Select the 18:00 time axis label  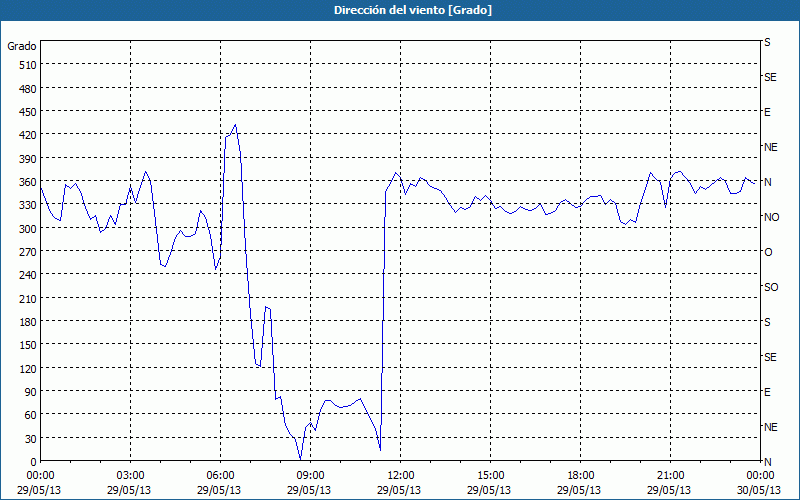click(x=581, y=476)
